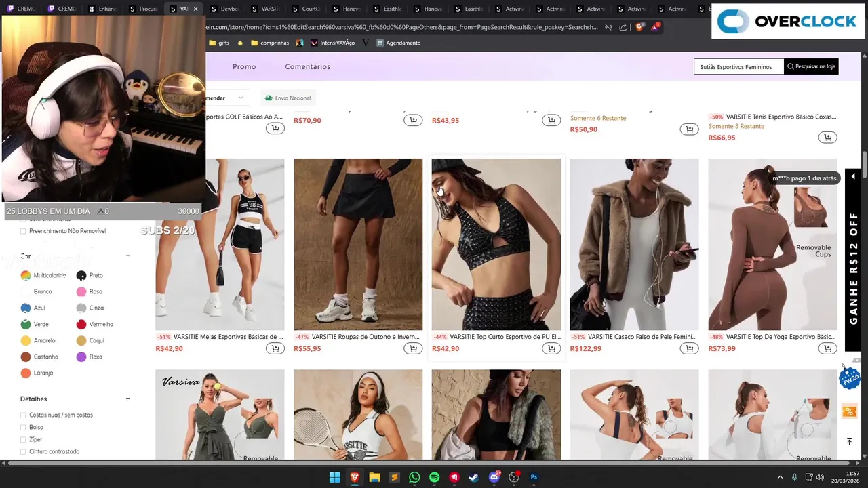Open the IntensiVAVÁço bookmark
868x488 pixels.
[332, 43]
